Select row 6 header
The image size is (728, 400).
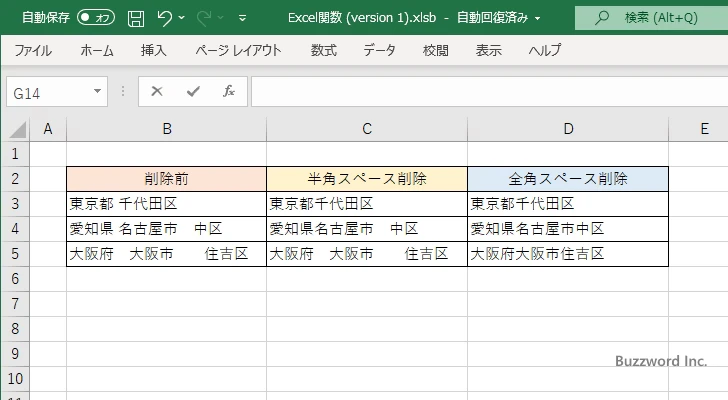[15, 279]
